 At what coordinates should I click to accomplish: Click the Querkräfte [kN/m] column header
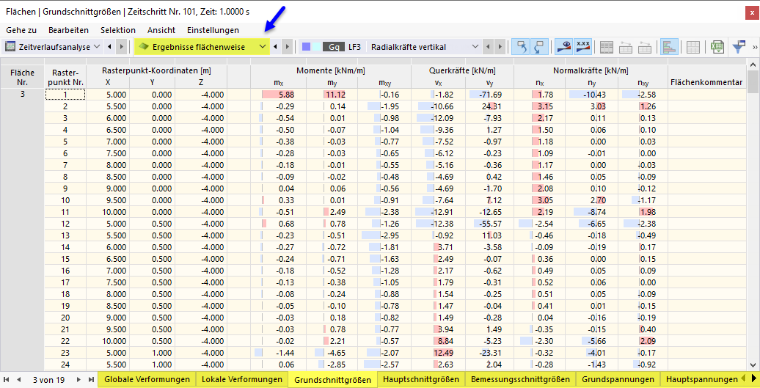(462, 70)
